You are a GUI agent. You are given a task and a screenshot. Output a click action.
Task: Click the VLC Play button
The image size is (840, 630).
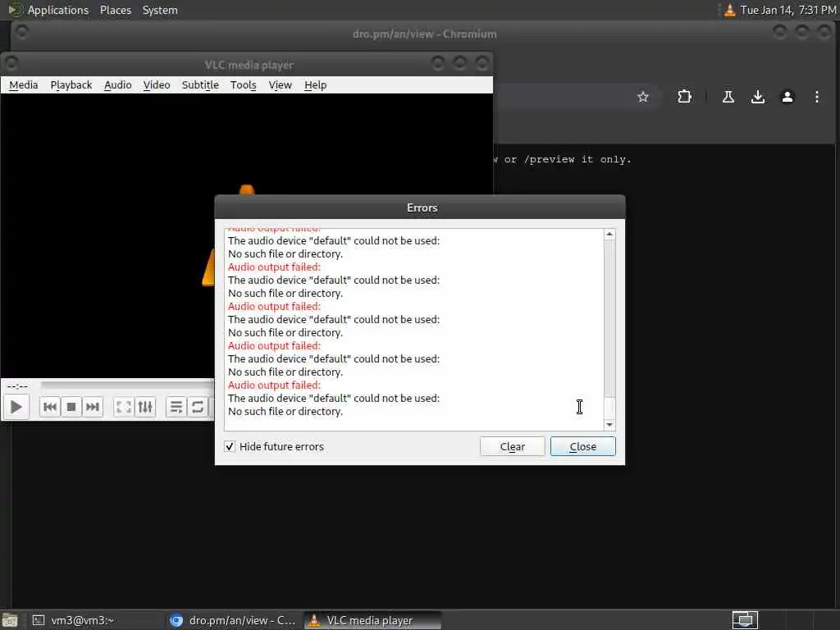(x=16, y=407)
